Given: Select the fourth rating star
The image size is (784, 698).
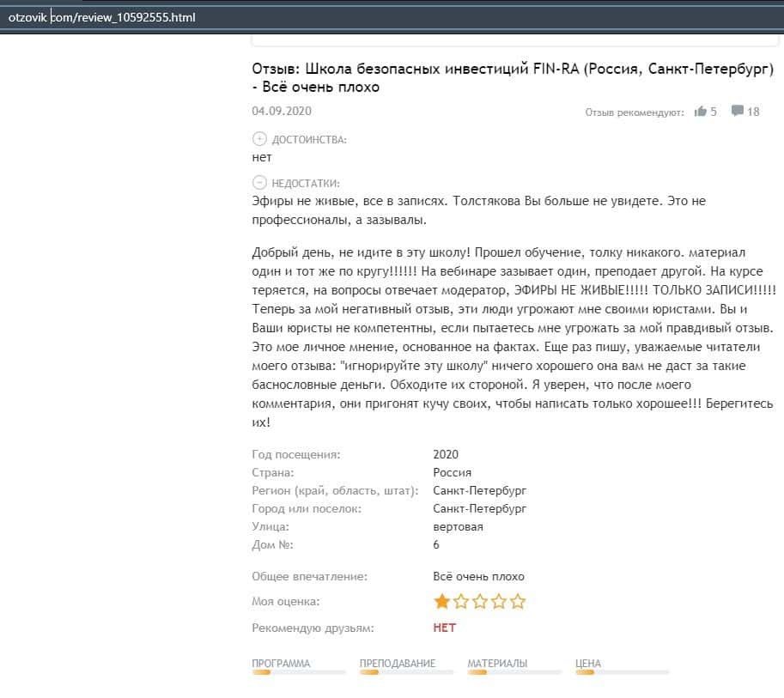Looking at the screenshot, I should click(499, 602).
